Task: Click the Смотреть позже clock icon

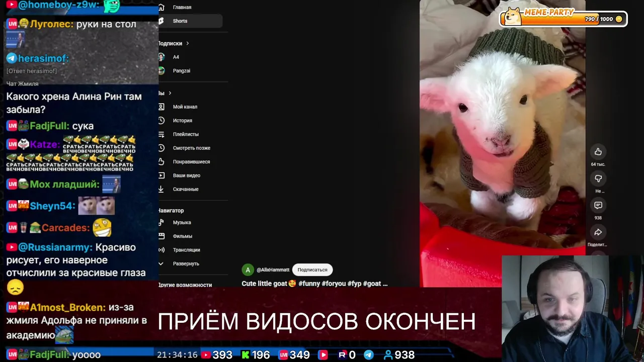Action: click(161, 148)
